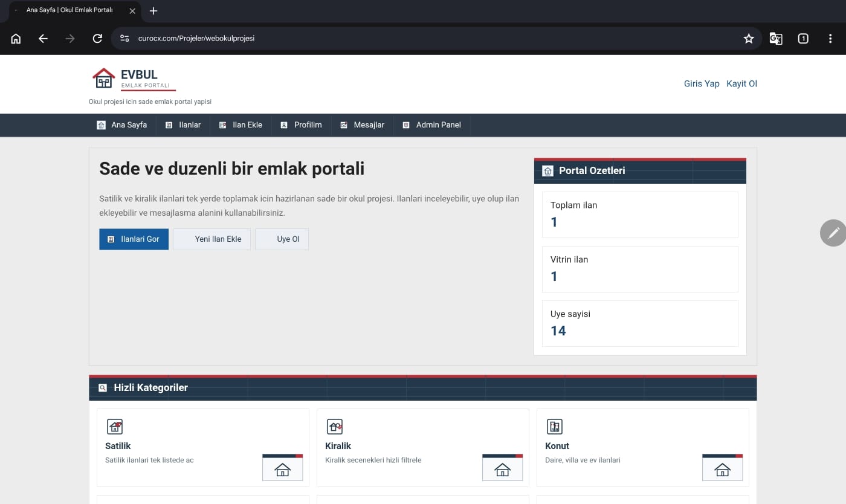
Task: Click the Admin Panel nav icon
Action: pos(406,125)
